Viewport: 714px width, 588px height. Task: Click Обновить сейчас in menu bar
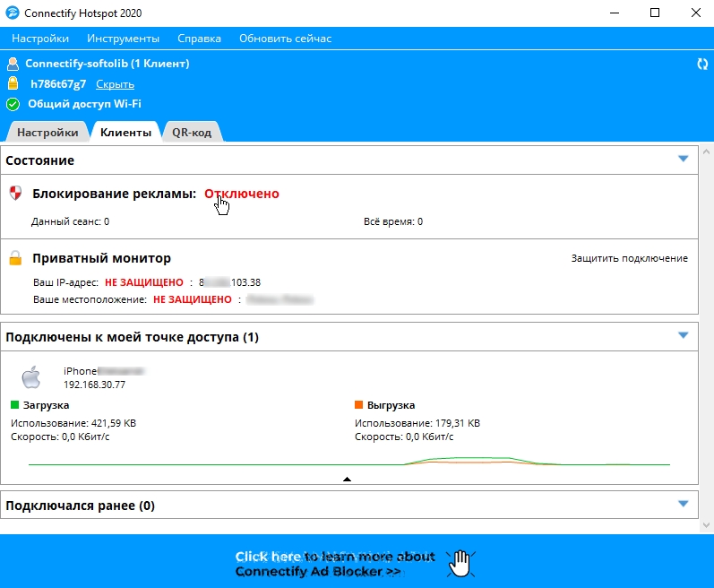pos(286,39)
